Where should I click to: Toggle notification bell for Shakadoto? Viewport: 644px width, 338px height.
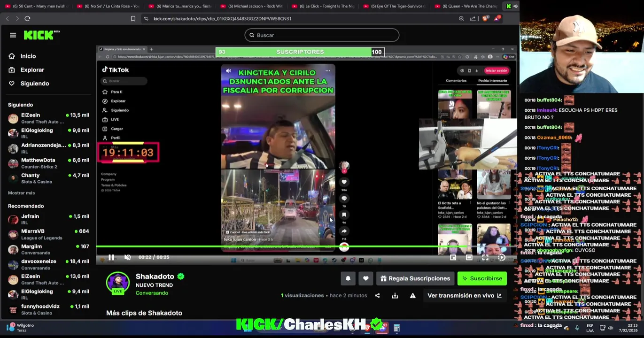click(x=348, y=278)
